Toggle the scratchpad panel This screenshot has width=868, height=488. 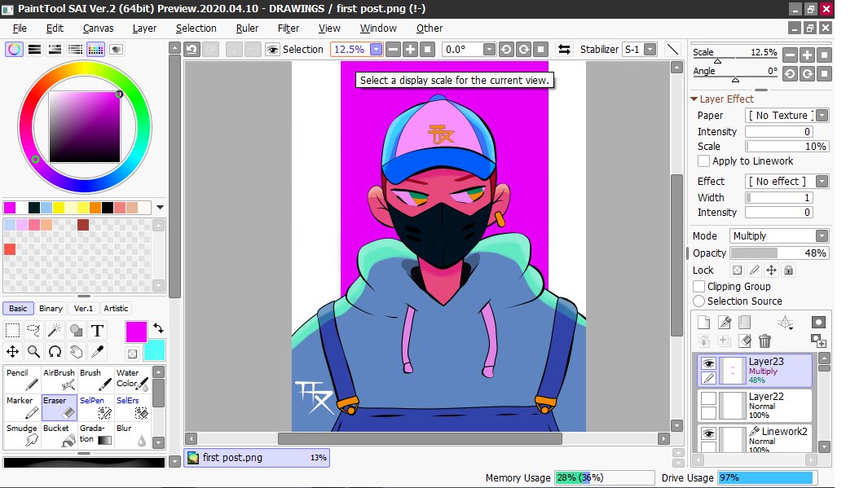pos(117,49)
